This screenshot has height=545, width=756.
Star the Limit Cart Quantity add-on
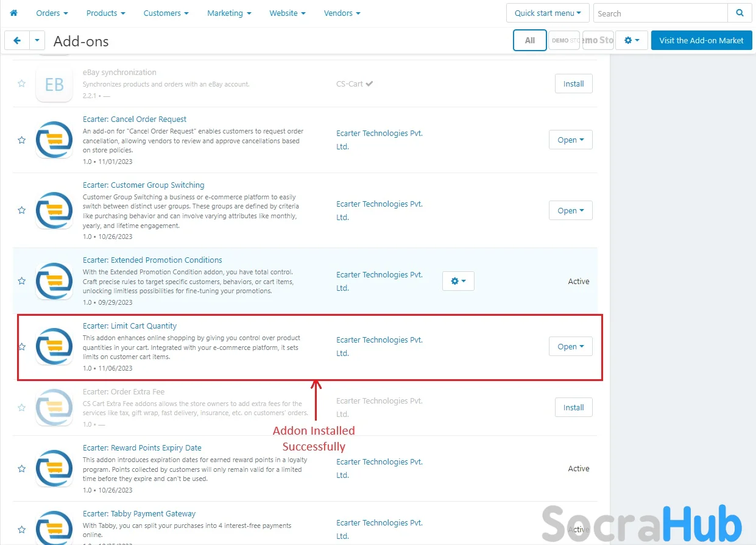point(22,346)
